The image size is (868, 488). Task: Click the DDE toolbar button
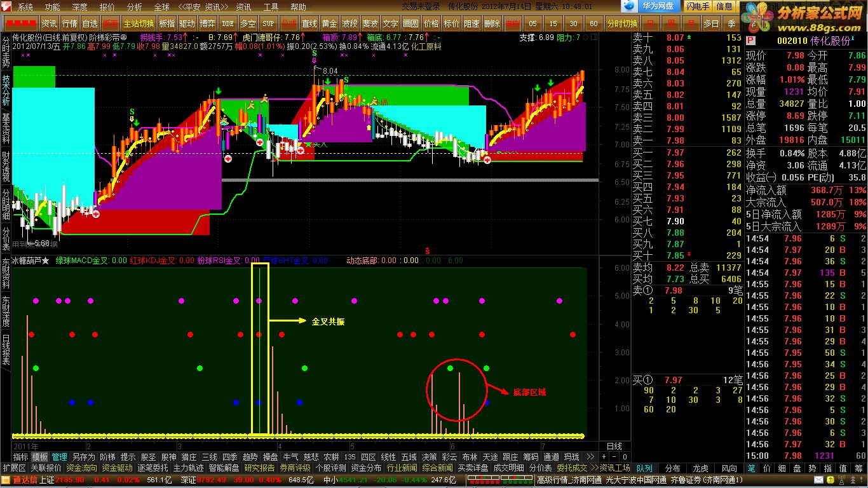(x=227, y=24)
